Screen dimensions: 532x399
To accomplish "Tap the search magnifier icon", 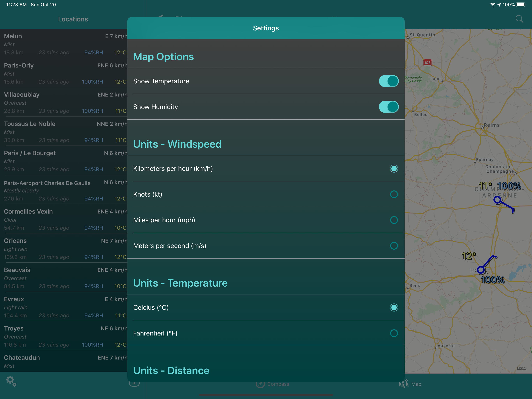I will pos(519,19).
